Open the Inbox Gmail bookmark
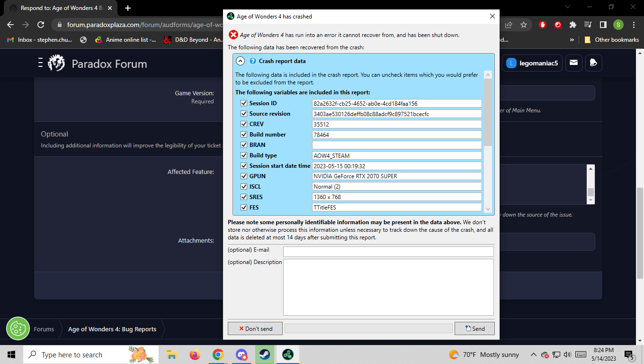 click(40, 40)
